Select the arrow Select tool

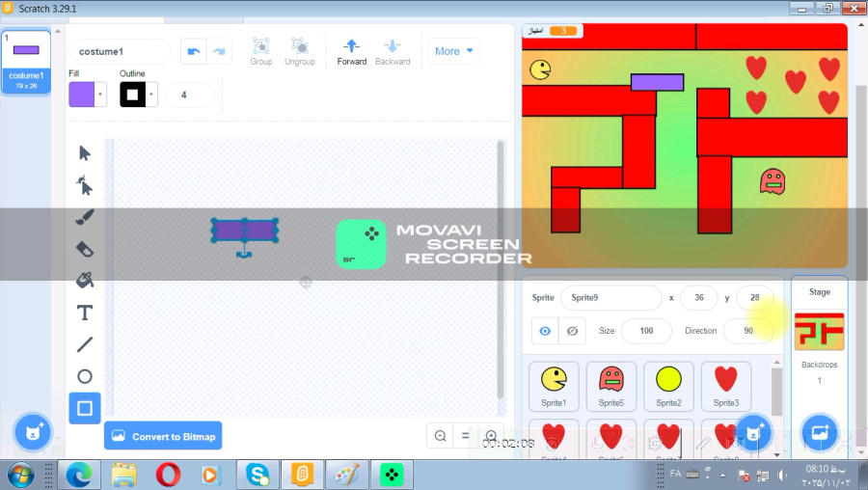point(85,152)
